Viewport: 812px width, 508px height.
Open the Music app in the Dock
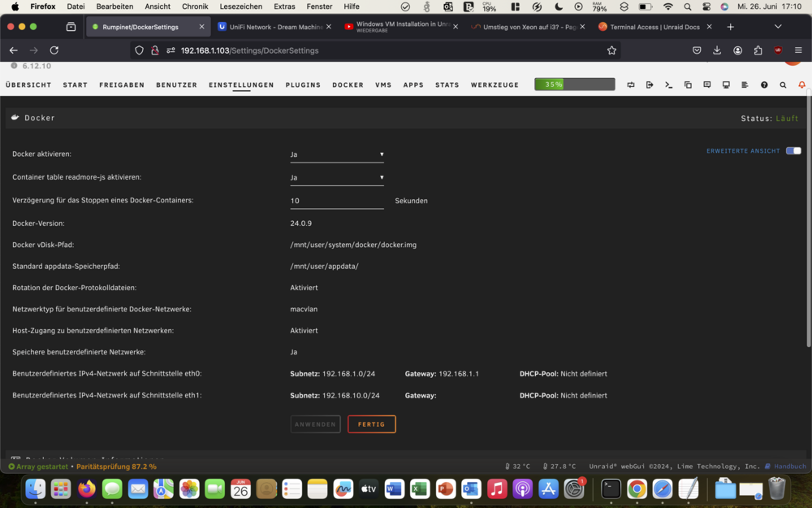click(x=497, y=488)
